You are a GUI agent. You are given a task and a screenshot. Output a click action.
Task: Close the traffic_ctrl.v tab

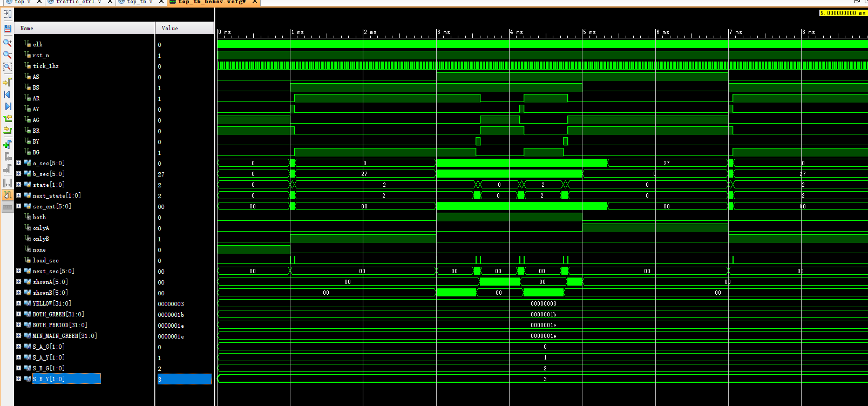click(x=110, y=2)
